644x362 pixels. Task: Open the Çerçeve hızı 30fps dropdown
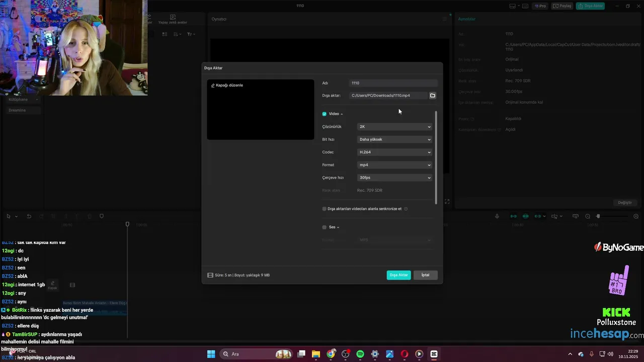pyautogui.click(x=395, y=177)
